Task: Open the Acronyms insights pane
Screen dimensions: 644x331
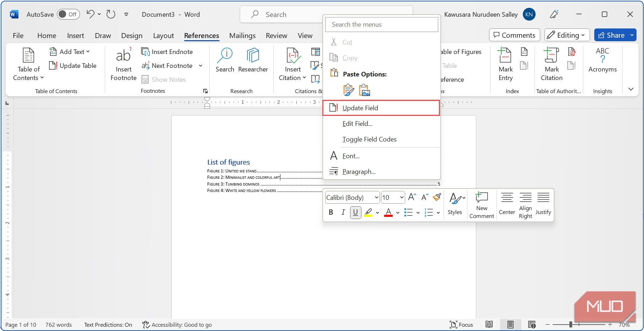Action: pos(602,60)
